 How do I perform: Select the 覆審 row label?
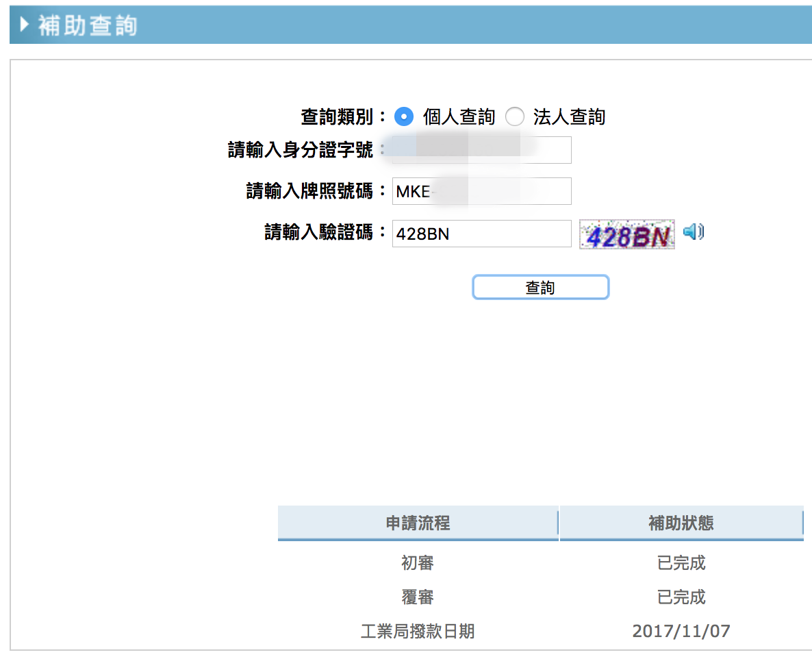pos(418,597)
